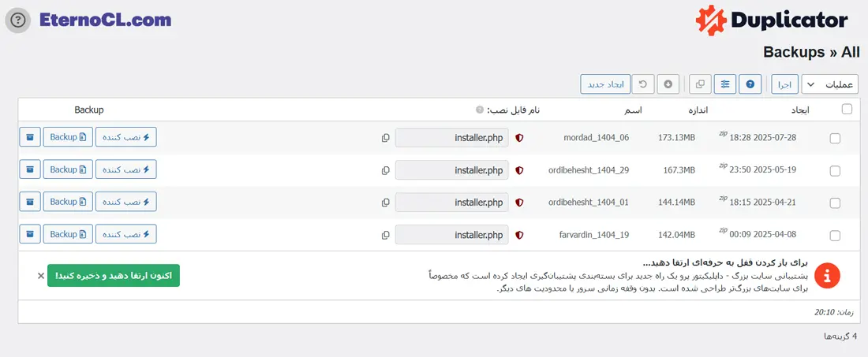
Task: Click the اندازه column header
Action: [698, 110]
